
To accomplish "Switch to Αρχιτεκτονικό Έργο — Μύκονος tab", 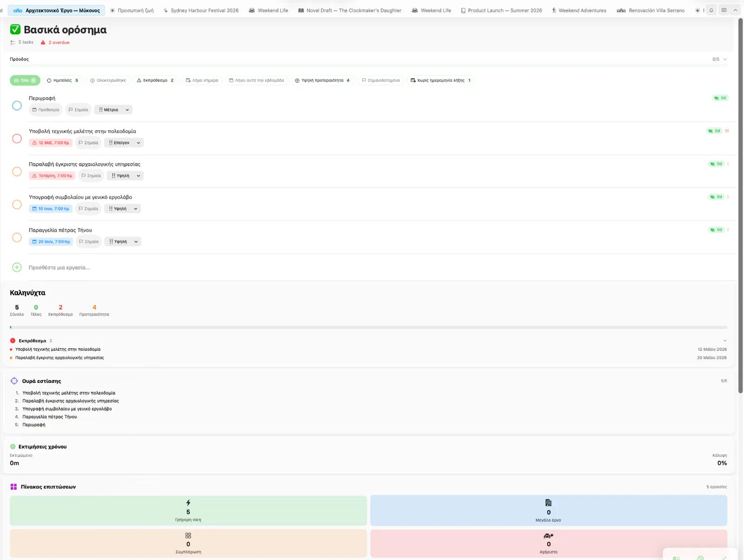I will [57, 10].
